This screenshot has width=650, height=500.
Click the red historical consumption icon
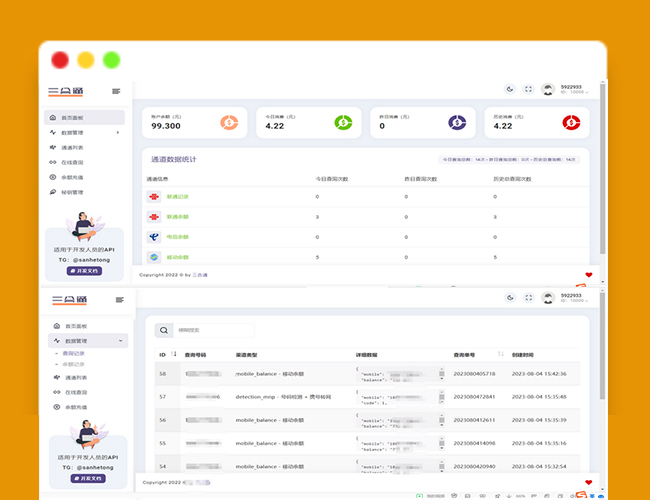pos(571,123)
